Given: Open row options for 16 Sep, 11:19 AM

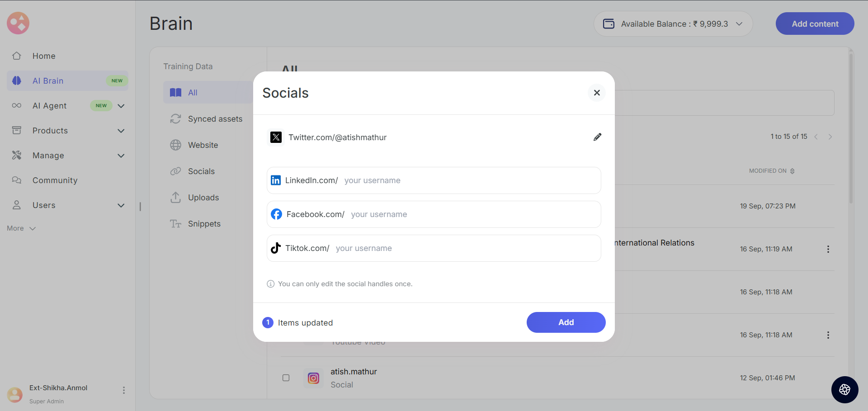Looking at the screenshot, I should tap(828, 249).
